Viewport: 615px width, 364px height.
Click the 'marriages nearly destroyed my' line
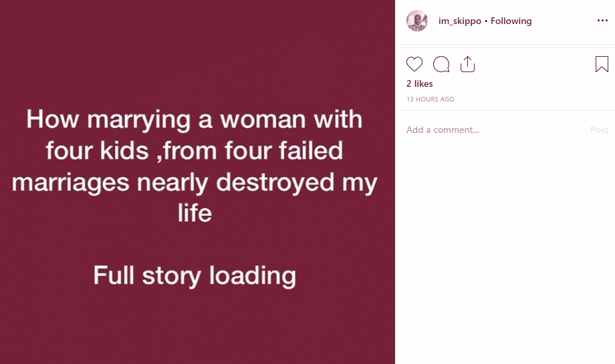(x=195, y=182)
